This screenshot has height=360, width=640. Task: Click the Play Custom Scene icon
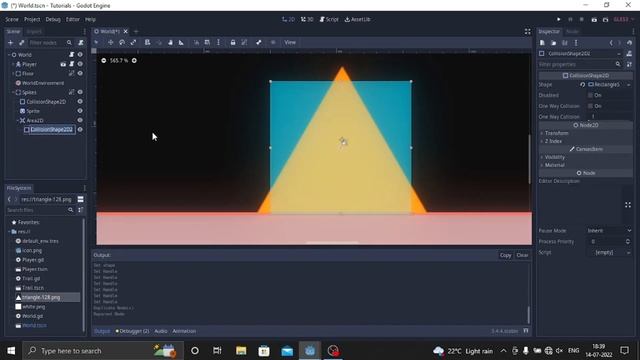click(x=605, y=19)
